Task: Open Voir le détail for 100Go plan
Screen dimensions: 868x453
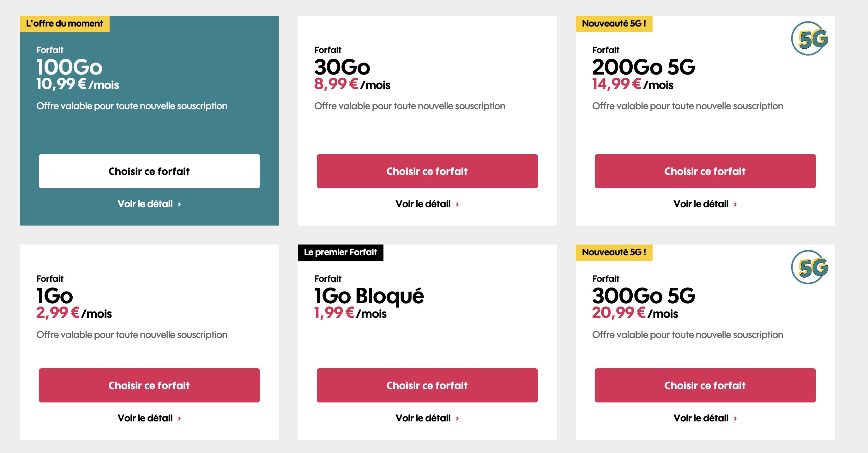Action: (x=149, y=204)
